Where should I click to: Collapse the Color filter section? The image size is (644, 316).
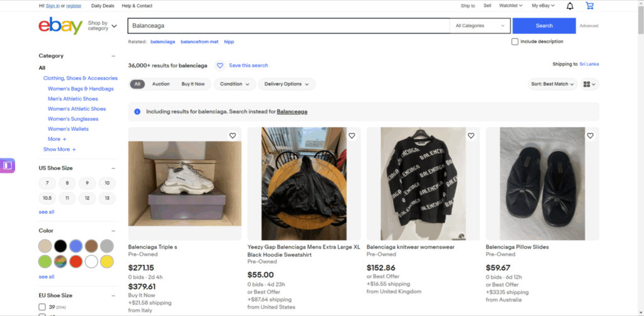113,231
